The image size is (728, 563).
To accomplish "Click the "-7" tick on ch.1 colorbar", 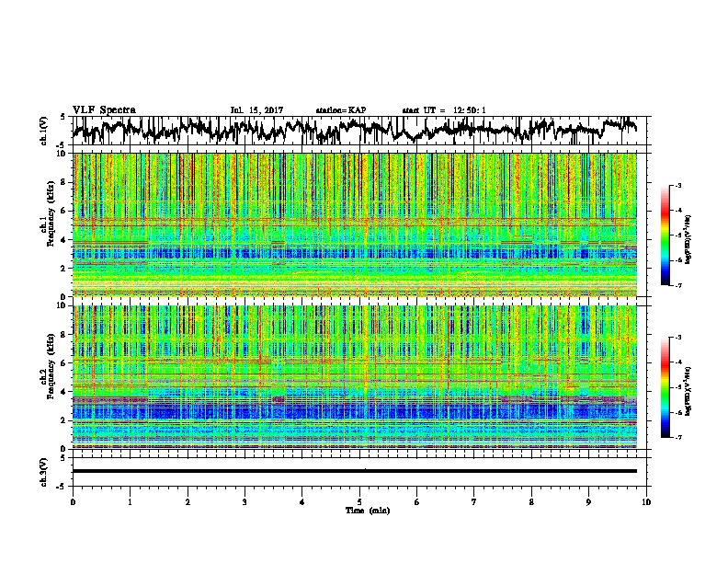I will coord(677,285).
